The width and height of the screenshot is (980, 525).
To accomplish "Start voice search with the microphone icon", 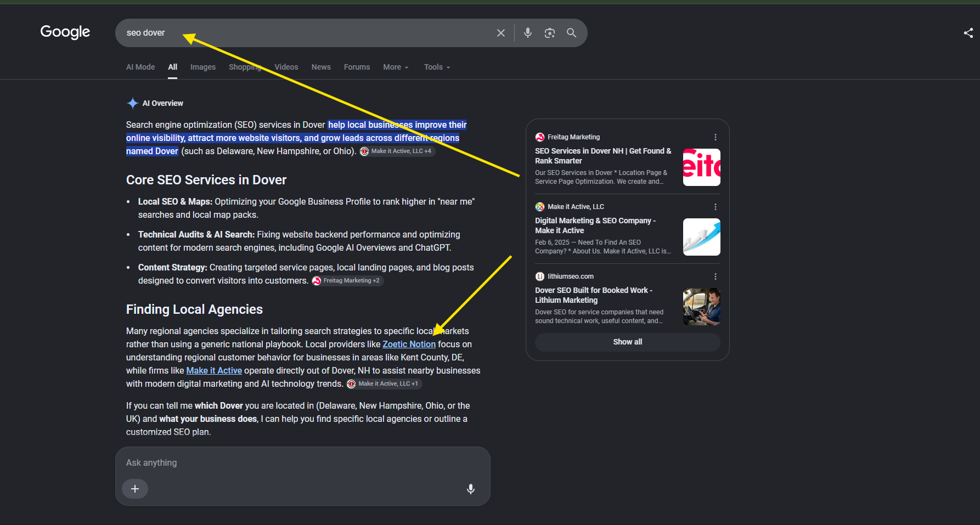I will pyautogui.click(x=528, y=33).
